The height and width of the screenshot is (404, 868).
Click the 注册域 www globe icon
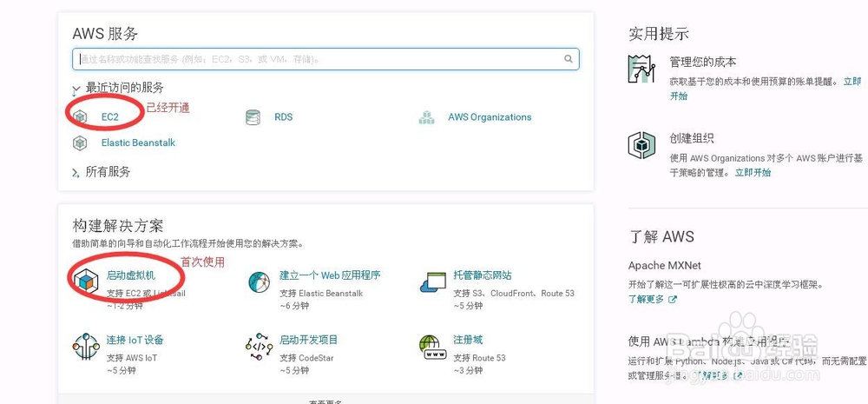[x=433, y=347]
